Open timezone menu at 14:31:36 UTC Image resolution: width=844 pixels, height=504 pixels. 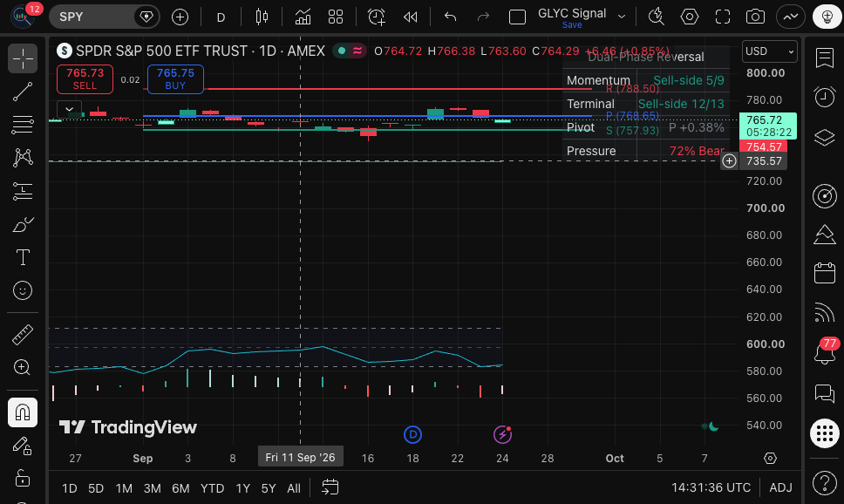tap(711, 487)
